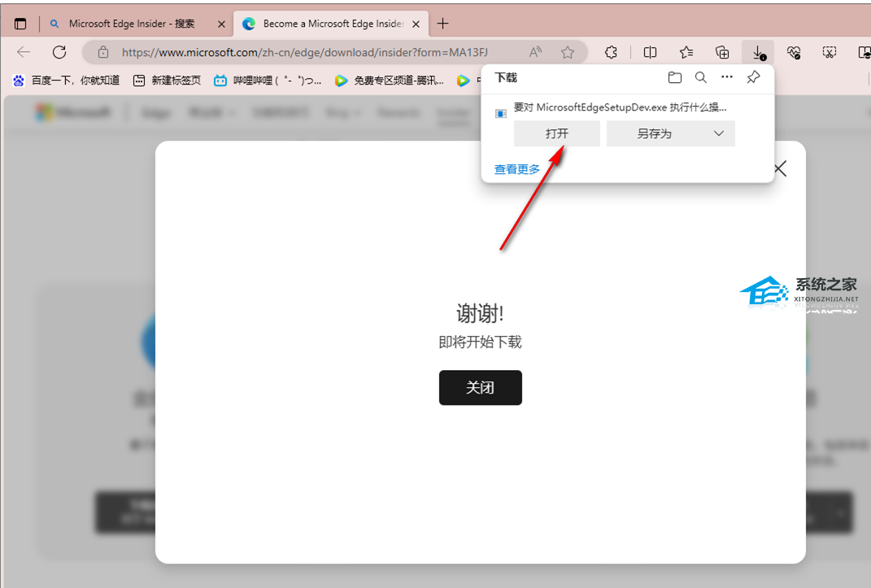Open 哔哩哔哩 bookmark
The image size is (871, 588).
(x=268, y=81)
